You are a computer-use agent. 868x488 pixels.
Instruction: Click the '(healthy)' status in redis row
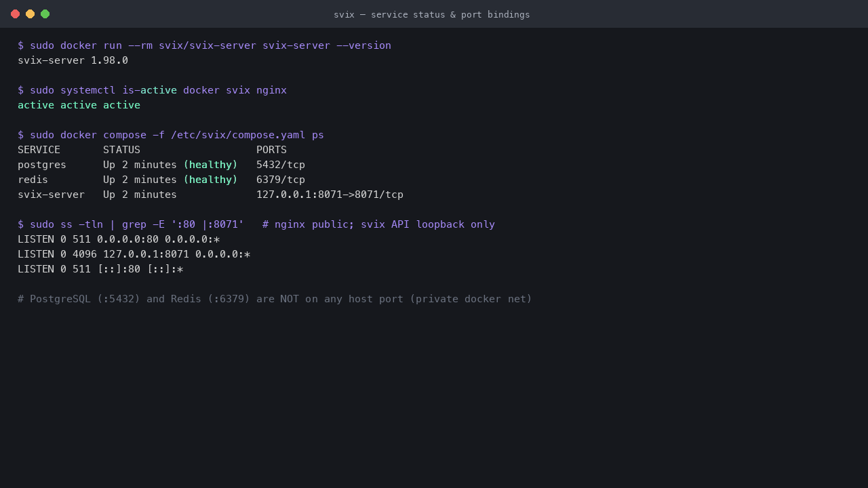point(210,180)
